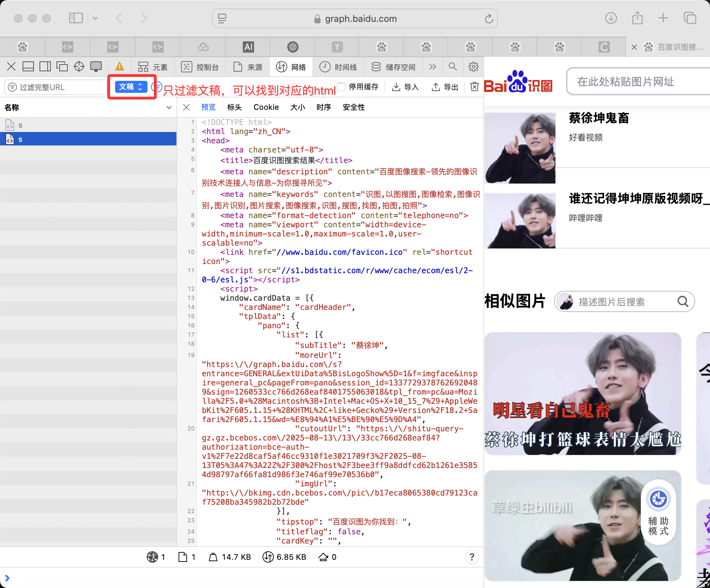The width and height of the screenshot is (710, 588).
Task: Open the 文稿 resource type dropdown
Action: pos(131,87)
